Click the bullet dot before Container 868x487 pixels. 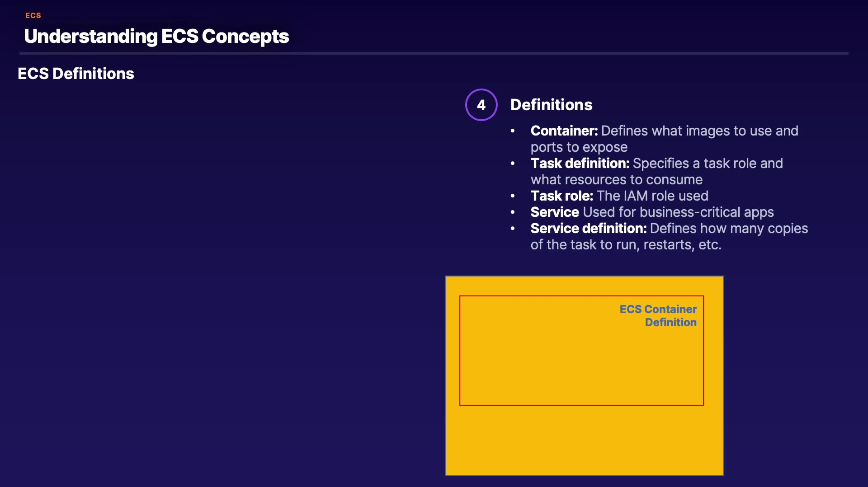513,131
